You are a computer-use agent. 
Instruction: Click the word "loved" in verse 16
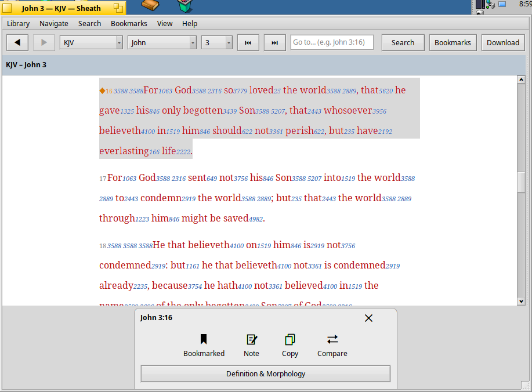[261, 90]
